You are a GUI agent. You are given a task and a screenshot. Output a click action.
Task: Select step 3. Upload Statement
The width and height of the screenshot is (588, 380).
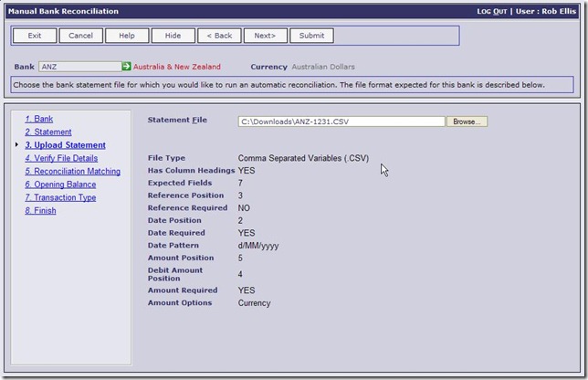coord(65,145)
